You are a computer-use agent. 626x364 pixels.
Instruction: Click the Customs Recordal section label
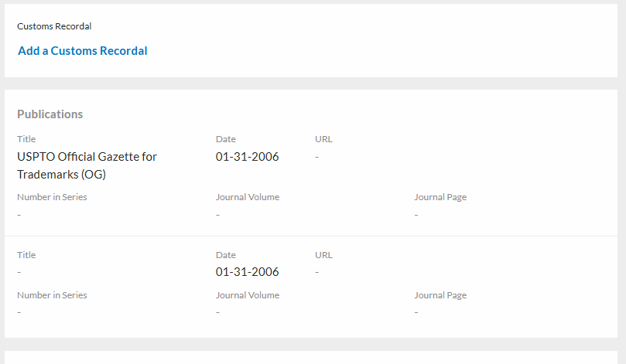click(x=54, y=26)
